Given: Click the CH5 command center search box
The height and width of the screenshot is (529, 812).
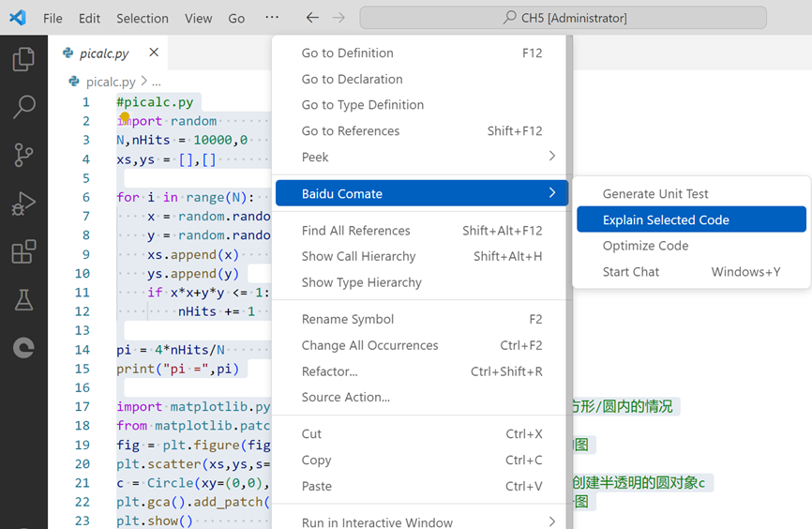Looking at the screenshot, I should [x=563, y=18].
